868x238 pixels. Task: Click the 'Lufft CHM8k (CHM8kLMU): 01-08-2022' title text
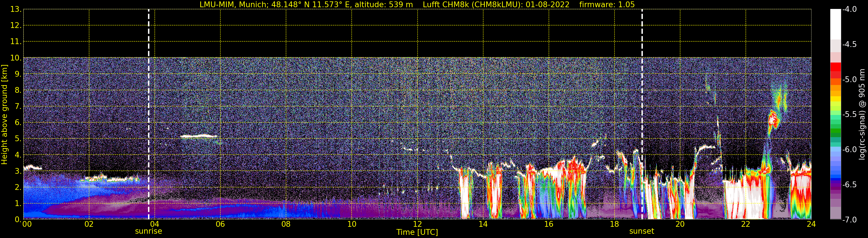[x=496, y=5]
